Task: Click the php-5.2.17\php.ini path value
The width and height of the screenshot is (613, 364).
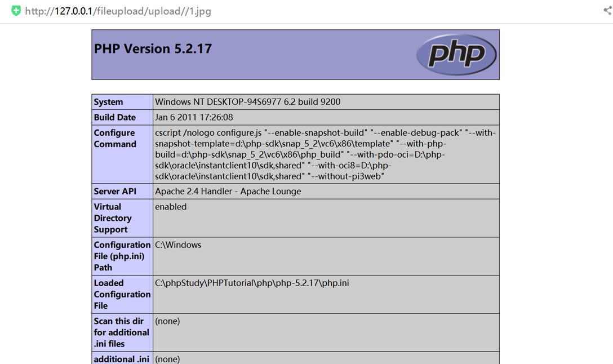Action: pyautogui.click(x=252, y=283)
